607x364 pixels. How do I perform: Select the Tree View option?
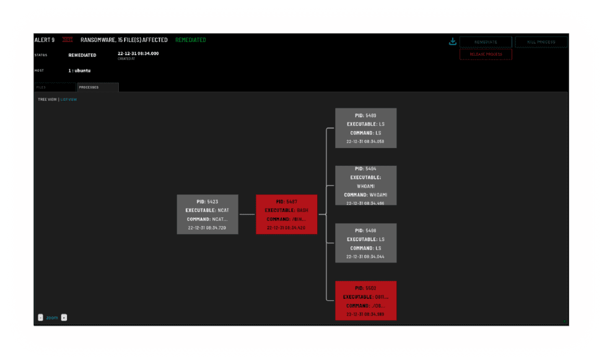(x=47, y=99)
